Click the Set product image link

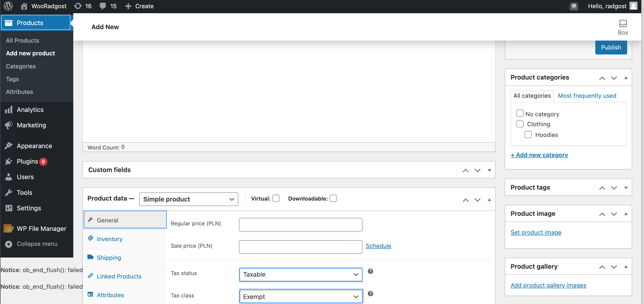tap(536, 232)
